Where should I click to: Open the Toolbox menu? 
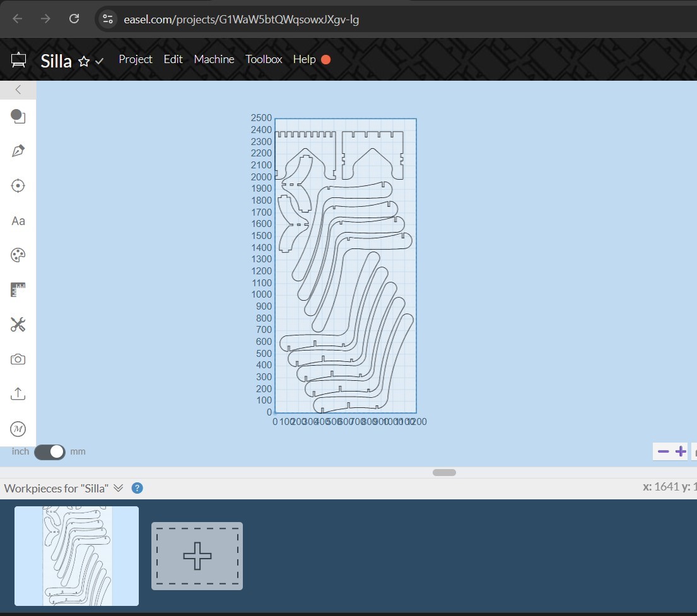(263, 59)
